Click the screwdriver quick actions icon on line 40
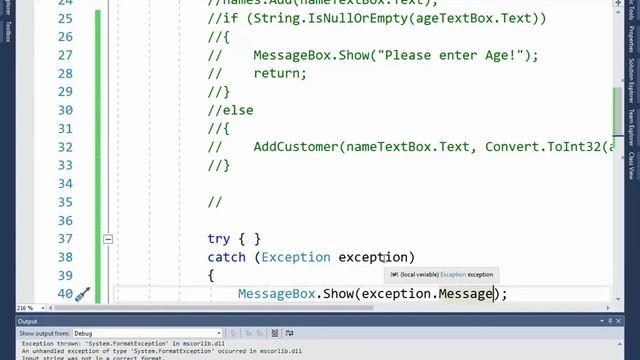The image size is (640, 360). coord(82,294)
